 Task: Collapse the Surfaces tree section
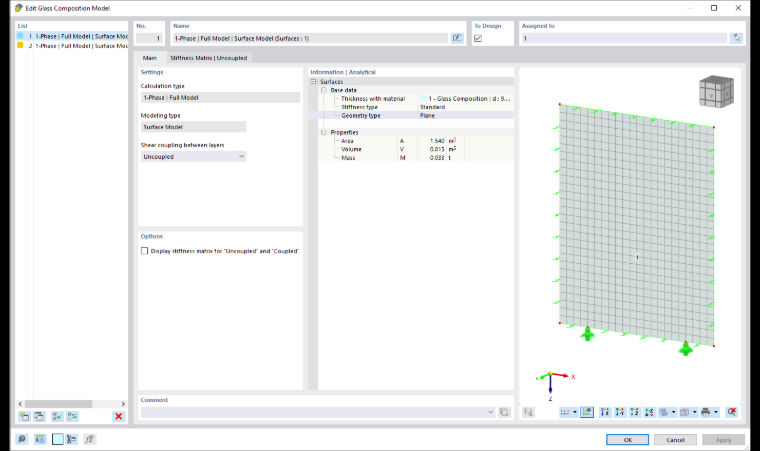pos(313,82)
